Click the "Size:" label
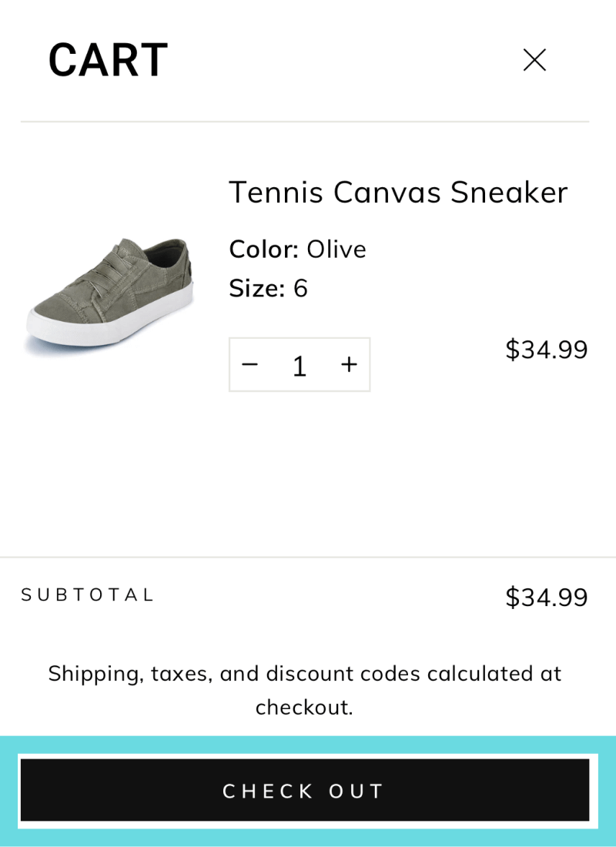The image size is (616, 847). point(257,288)
